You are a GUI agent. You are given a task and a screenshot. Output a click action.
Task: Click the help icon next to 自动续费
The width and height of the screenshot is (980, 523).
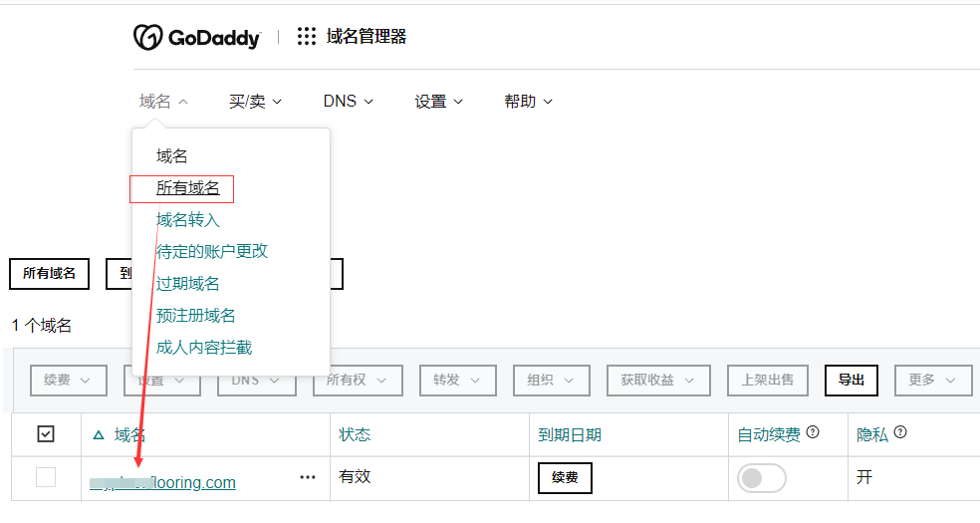[813, 431]
